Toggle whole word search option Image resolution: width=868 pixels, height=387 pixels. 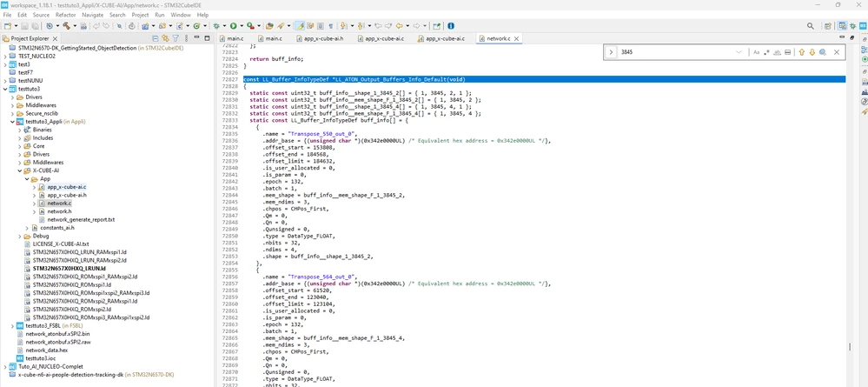point(778,52)
